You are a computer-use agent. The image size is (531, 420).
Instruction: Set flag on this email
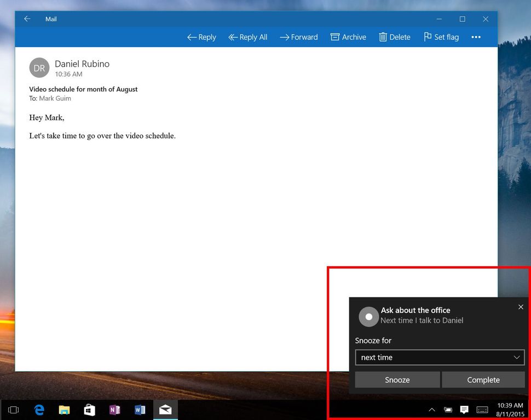pos(441,37)
